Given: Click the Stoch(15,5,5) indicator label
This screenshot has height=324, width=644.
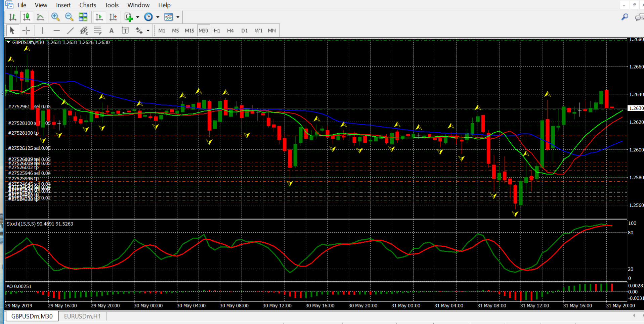Looking at the screenshot, I should 40,224.
